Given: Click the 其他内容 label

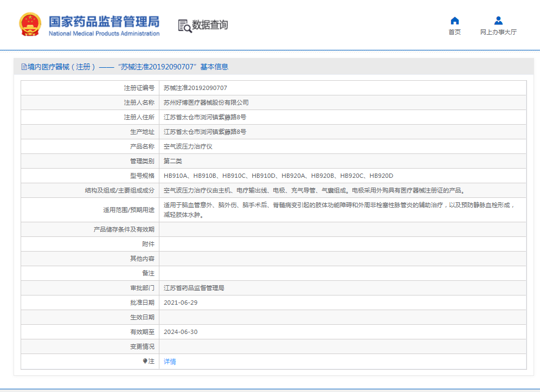Looking at the screenshot, I should pos(142,259).
